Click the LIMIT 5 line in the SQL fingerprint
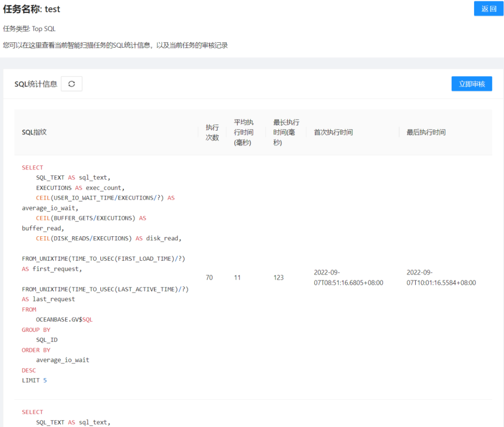Image resolution: width=504 pixels, height=427 pixels. pos(35,380)
